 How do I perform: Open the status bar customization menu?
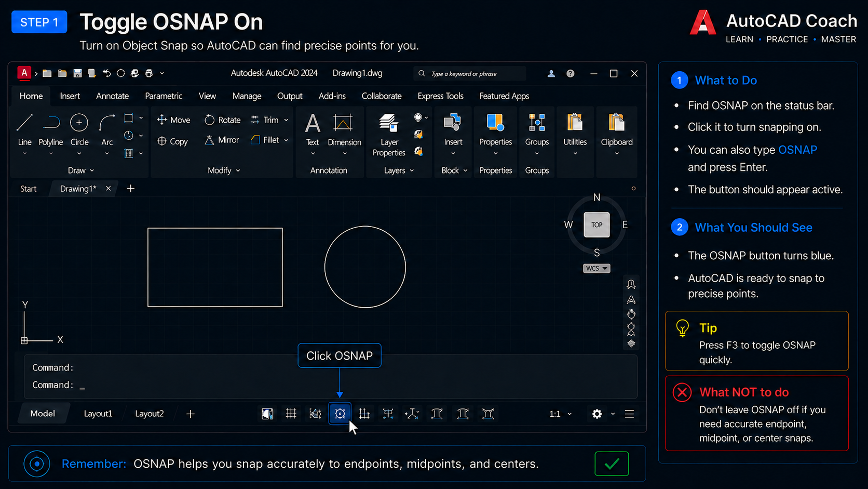click(629, 414)
